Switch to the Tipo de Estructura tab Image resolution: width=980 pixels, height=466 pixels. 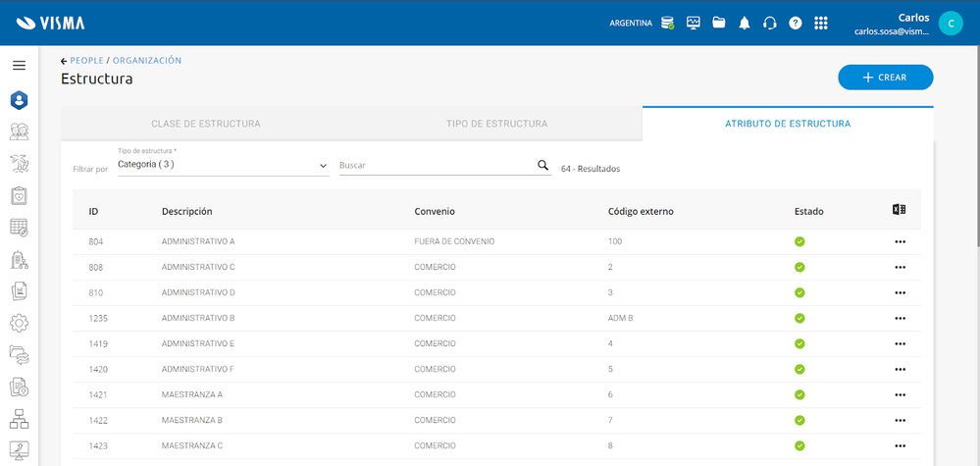496,124
